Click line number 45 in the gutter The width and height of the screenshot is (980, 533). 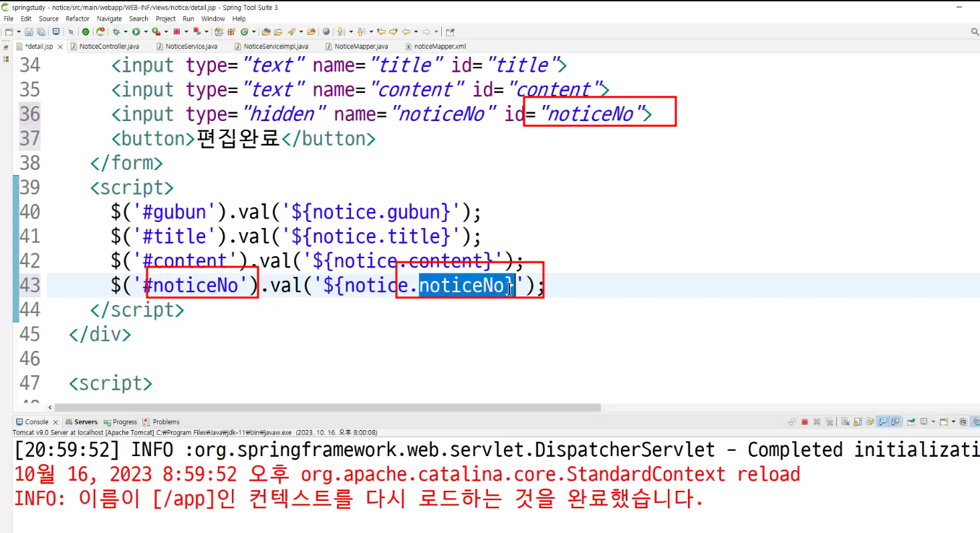(29, 334)
